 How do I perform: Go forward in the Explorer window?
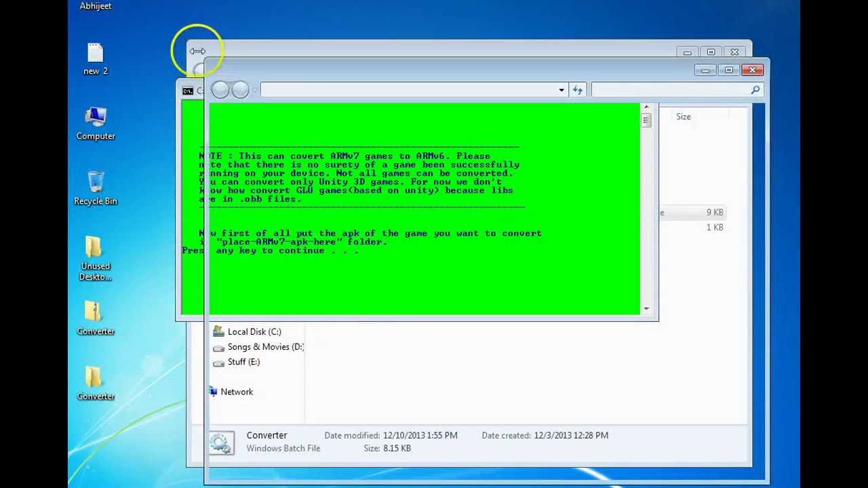click(x=240, y=89)
